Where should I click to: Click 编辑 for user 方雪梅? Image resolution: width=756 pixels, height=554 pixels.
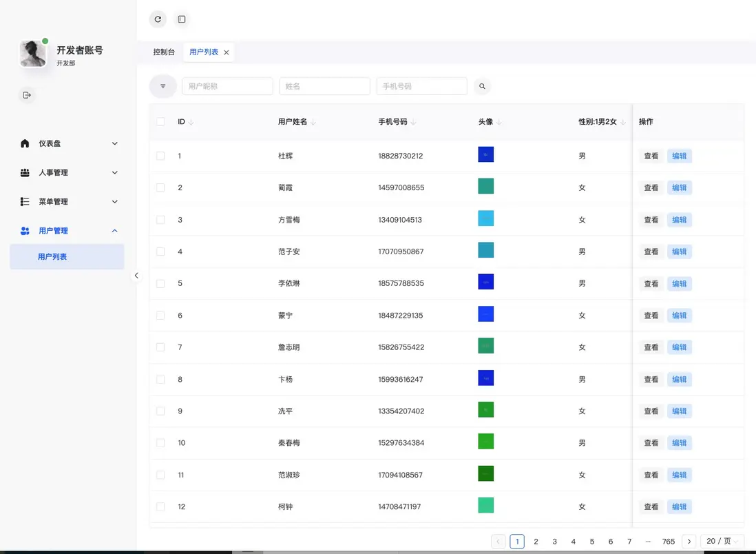pos(679,220)
